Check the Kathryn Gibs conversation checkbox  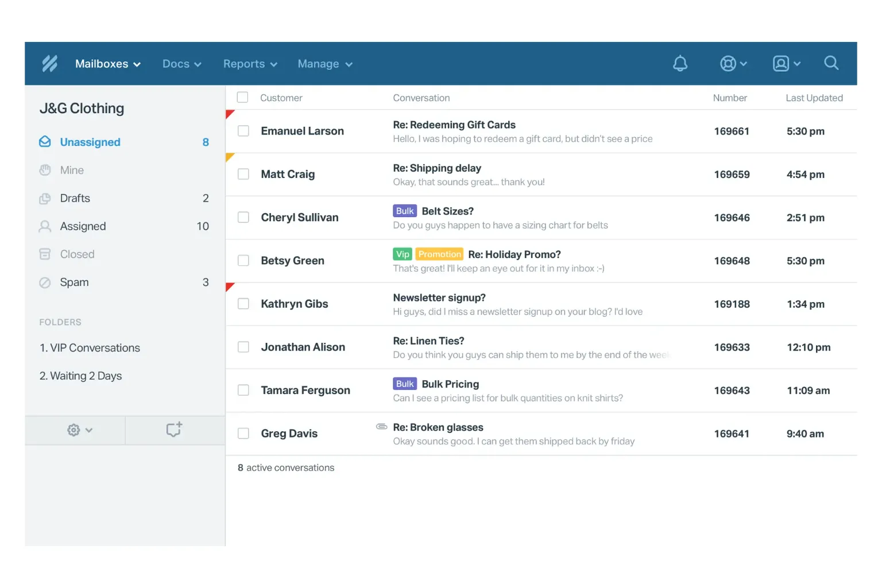pyautogui.click(x=243, y=304)
